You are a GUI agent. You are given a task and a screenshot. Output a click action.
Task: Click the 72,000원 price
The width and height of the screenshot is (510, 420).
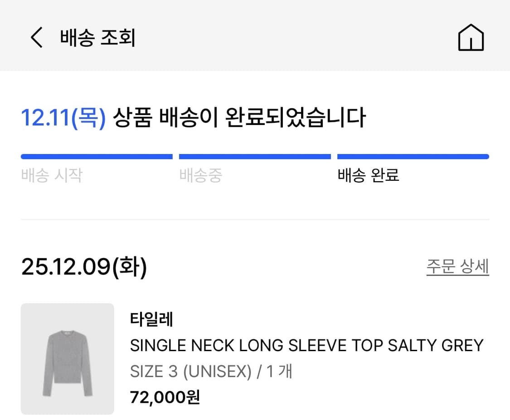tap(165, 397)
